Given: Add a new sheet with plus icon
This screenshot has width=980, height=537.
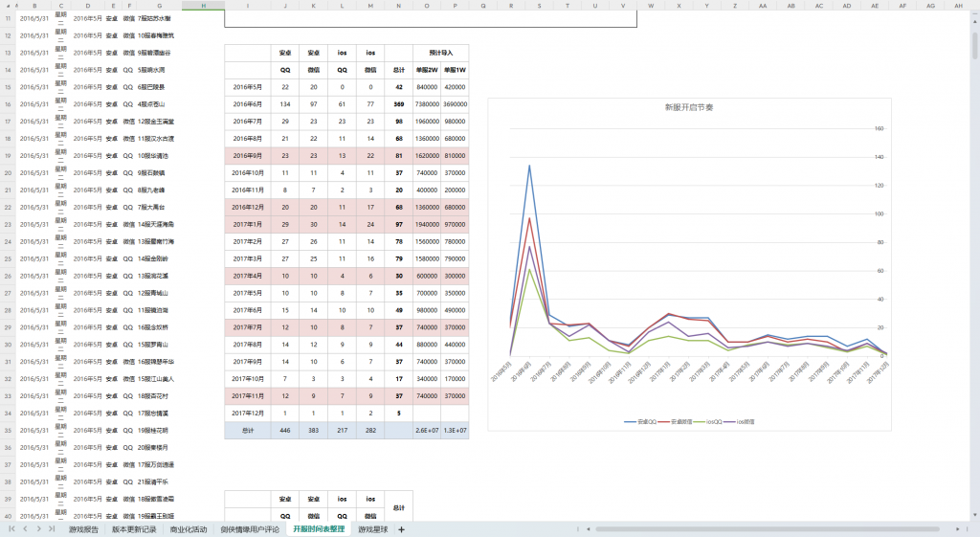Looking at the screenshot, I should pyautogui.click(x=401, y=529).
